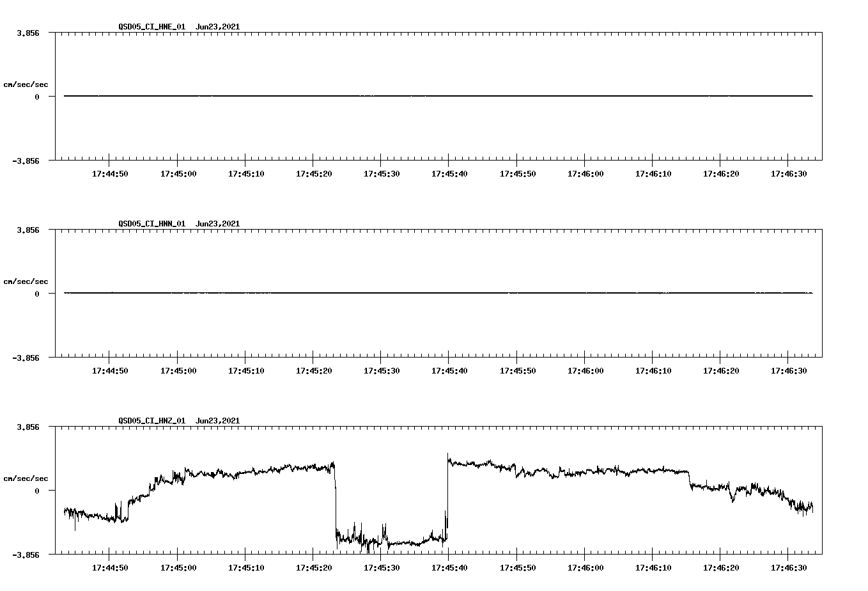Click the -3.856 lower limit on the HNE plot
The height and width of the screenshot is (591, 868).
26,161
